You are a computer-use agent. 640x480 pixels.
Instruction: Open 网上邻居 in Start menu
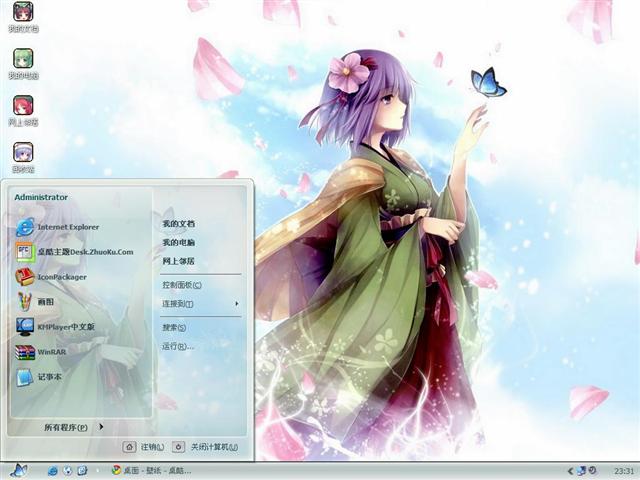point(179,261)
